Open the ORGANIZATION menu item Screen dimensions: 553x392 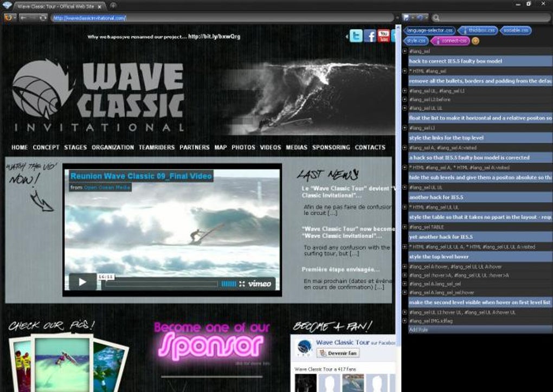coord(113,147)
